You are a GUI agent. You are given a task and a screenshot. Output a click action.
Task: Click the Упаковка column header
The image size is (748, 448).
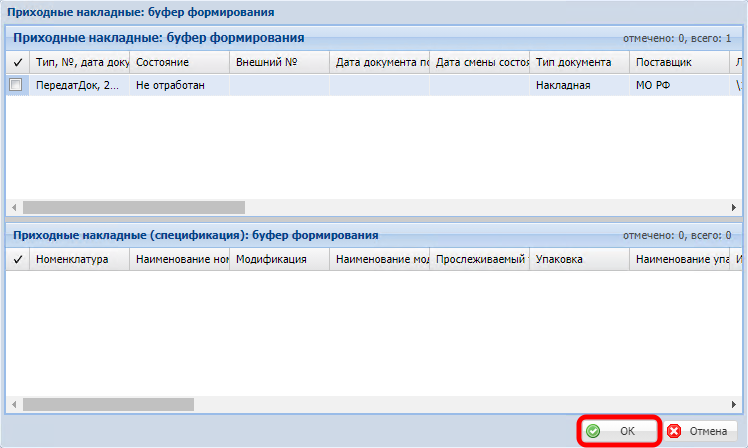[x=579, y=259]
